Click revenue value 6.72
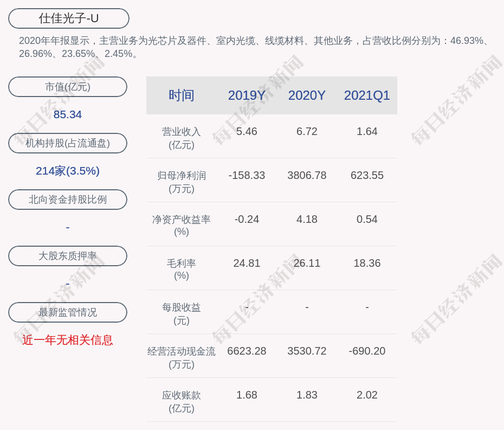504x430 pixels. tap(307, 132)
